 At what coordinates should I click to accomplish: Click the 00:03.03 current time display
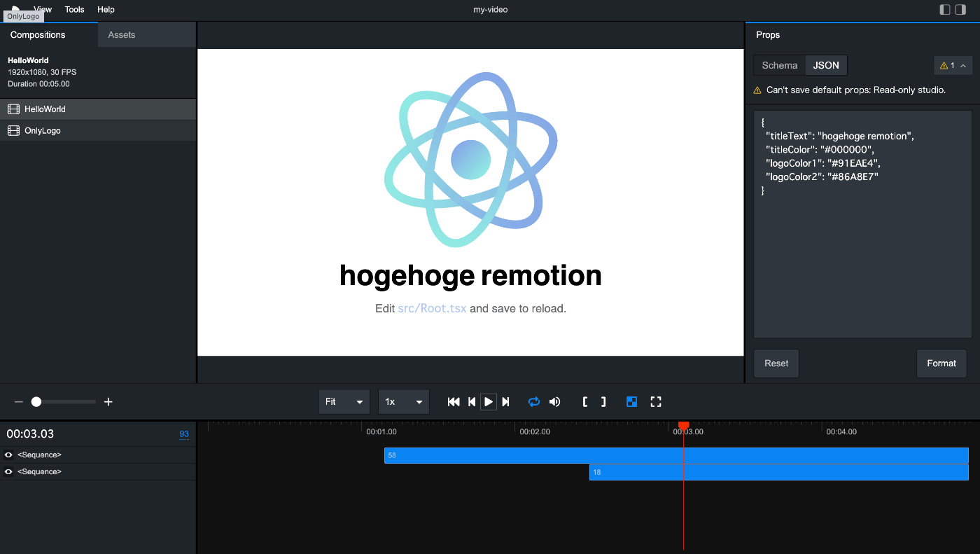click(x=30, y=434)
